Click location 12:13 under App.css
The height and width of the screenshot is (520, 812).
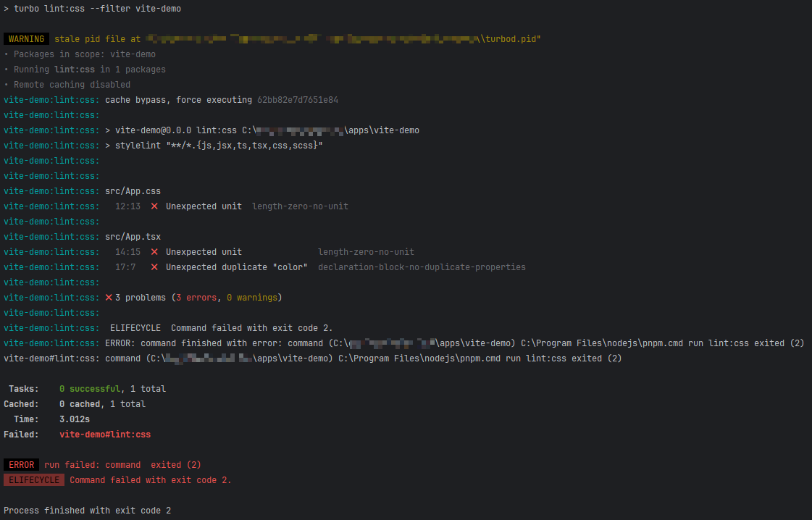click(128, 206)
